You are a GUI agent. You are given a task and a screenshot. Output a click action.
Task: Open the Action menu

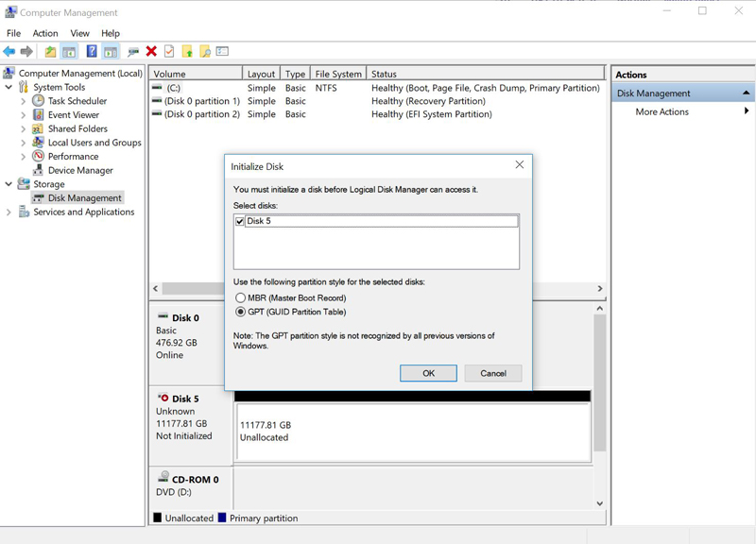tap(45, 33)
